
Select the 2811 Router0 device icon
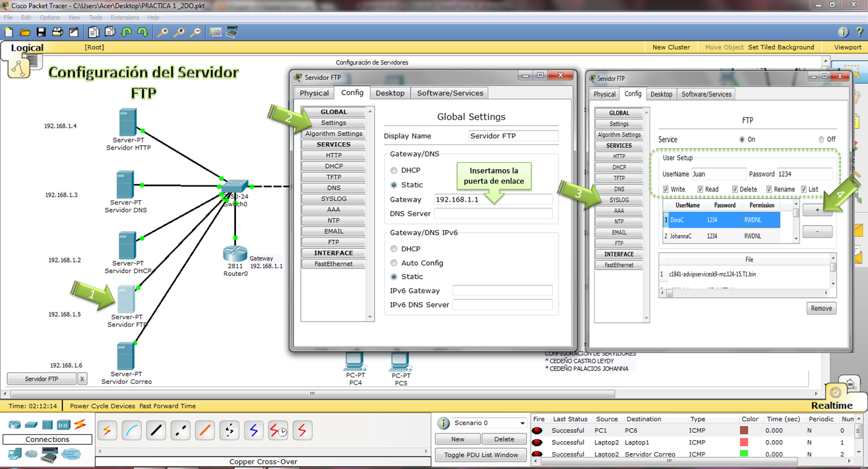(x=235, y=253)
